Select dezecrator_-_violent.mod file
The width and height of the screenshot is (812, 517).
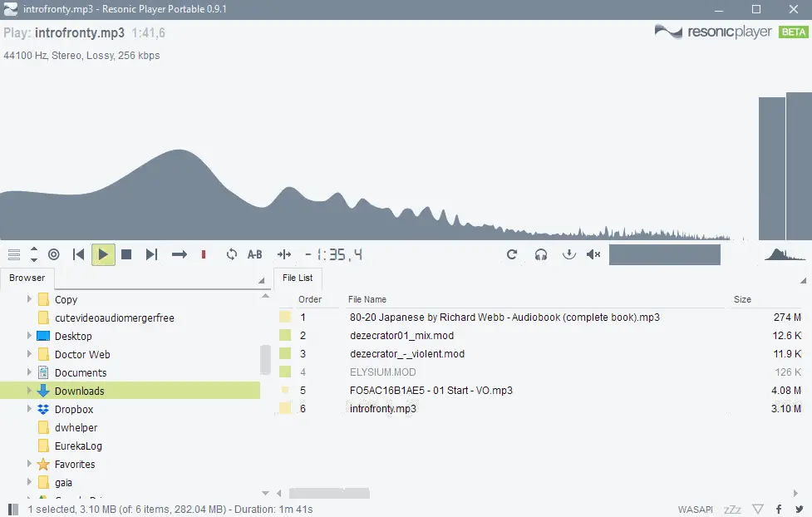pos(407,354)
